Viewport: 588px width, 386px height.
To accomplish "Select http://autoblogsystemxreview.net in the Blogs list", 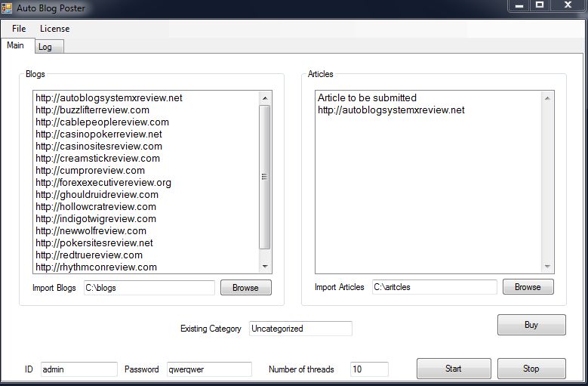I will 109,98.
